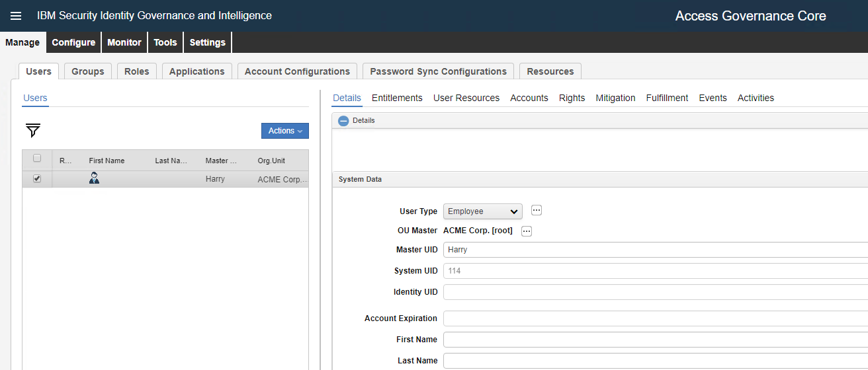Viewport: 868px width, 370px height.
Task: Click into the Account Expiration field
Action: pyautogui.click(x=656, y=318)
